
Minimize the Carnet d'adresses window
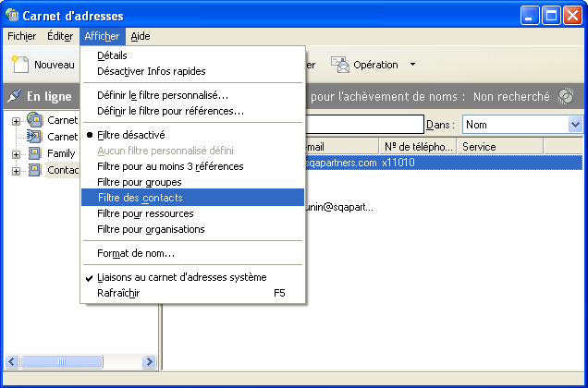point(530,16)
